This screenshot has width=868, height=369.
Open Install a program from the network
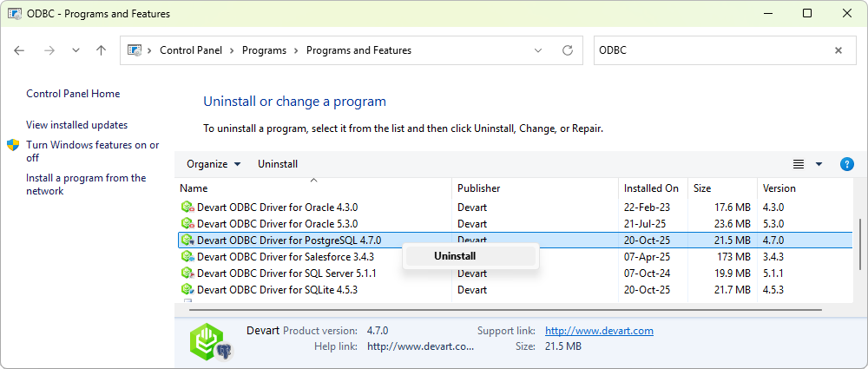[x=86, y=184]
